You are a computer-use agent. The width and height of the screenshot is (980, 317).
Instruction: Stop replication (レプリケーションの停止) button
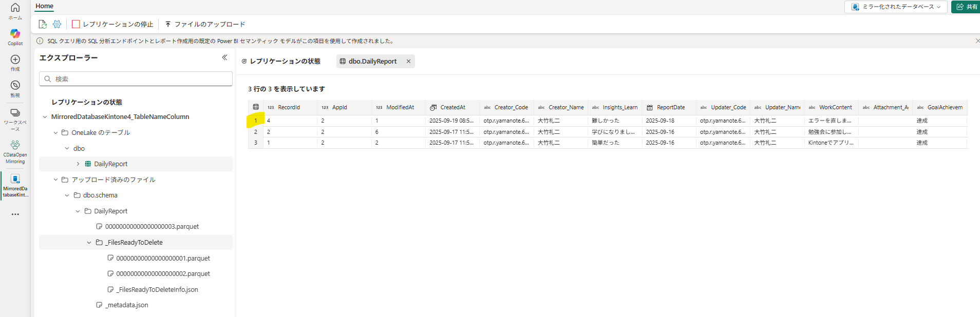pyautogui.click(x=112, y=24)
